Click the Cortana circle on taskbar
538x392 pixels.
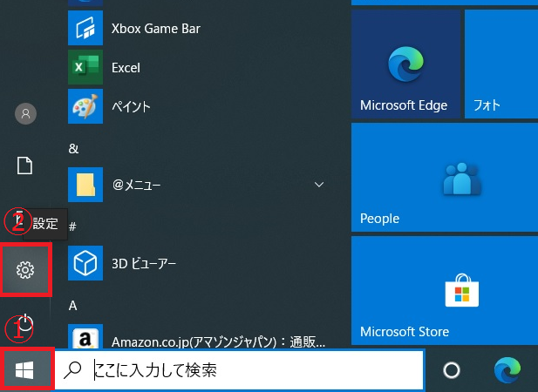[452, 370]
